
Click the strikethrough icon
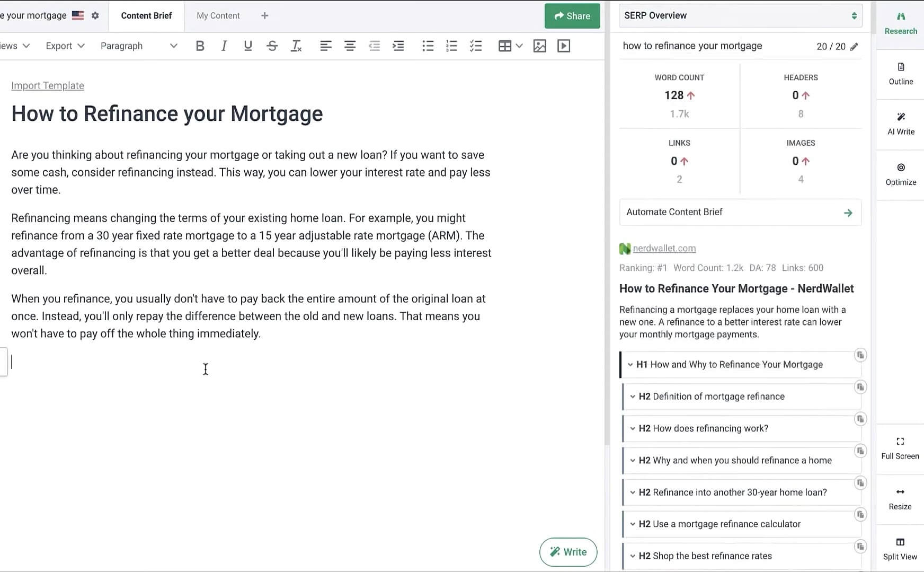272,46
